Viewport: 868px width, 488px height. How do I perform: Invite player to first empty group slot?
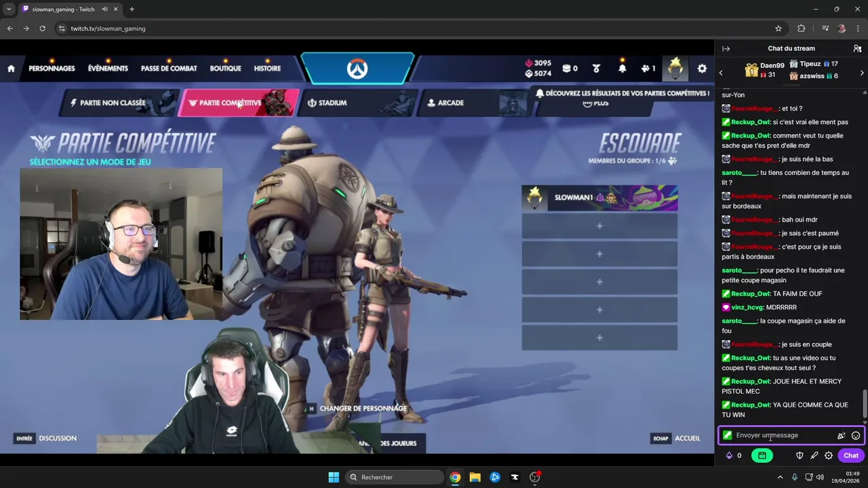599,226
